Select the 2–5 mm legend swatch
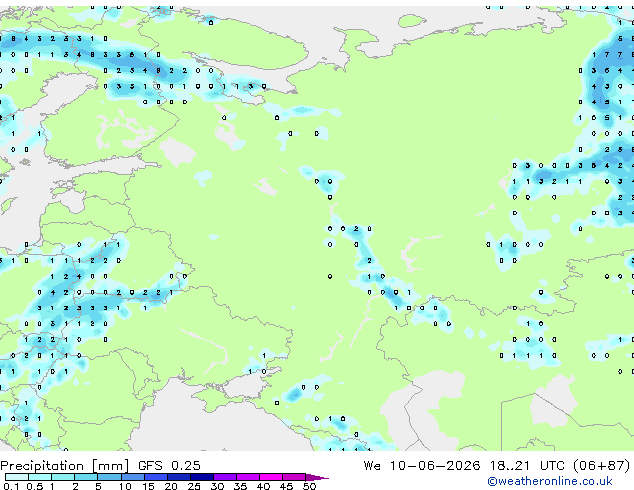Image resolution: width=634 pixels, height=490 pixels. 86,477
